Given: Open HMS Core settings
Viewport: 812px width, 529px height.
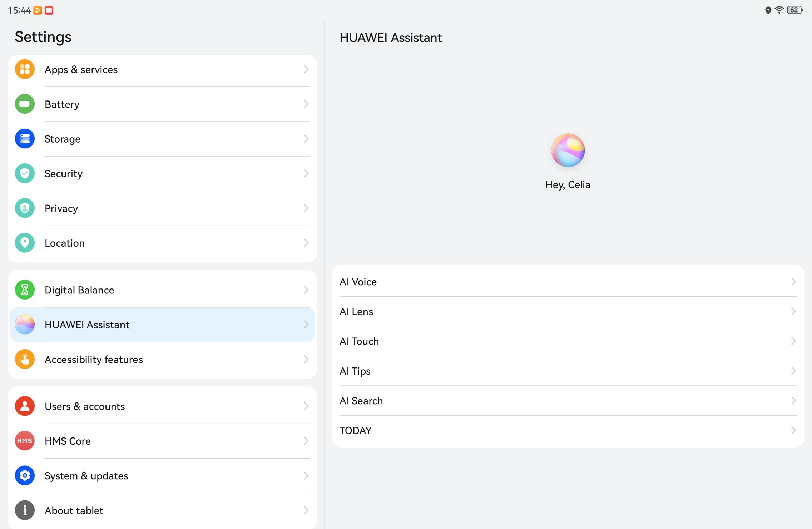Looking at the screenshot, I should click(x=162, y=441).
